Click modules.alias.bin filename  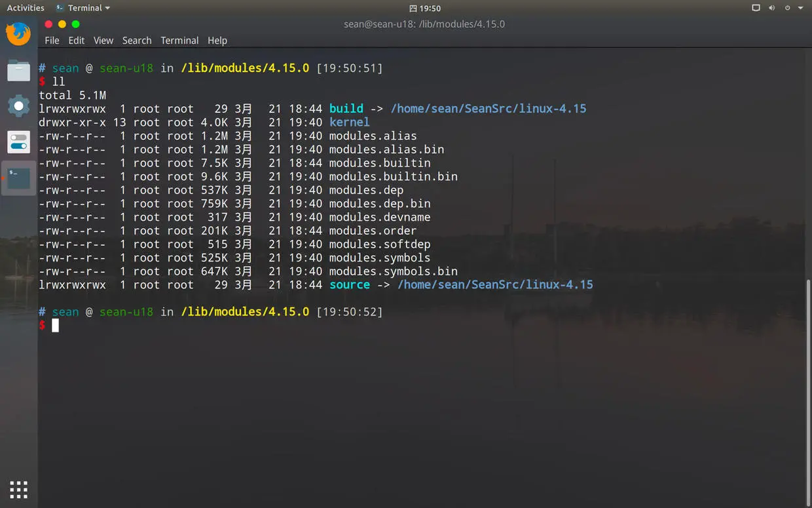click(386, 149)
